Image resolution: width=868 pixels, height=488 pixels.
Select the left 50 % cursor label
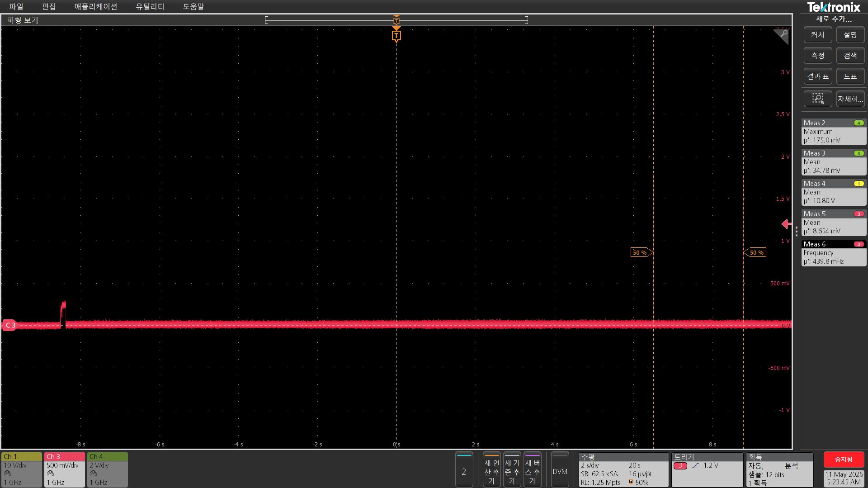click(642, 252)
